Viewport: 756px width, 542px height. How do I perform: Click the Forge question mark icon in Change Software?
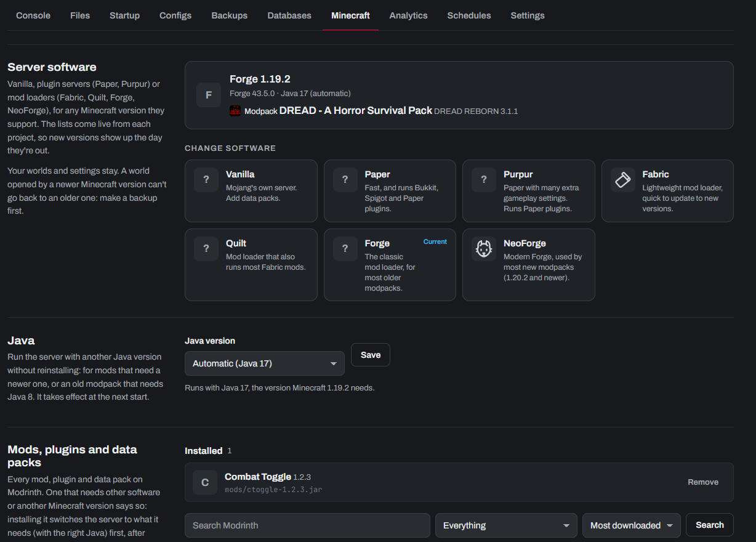click(345, 249)
